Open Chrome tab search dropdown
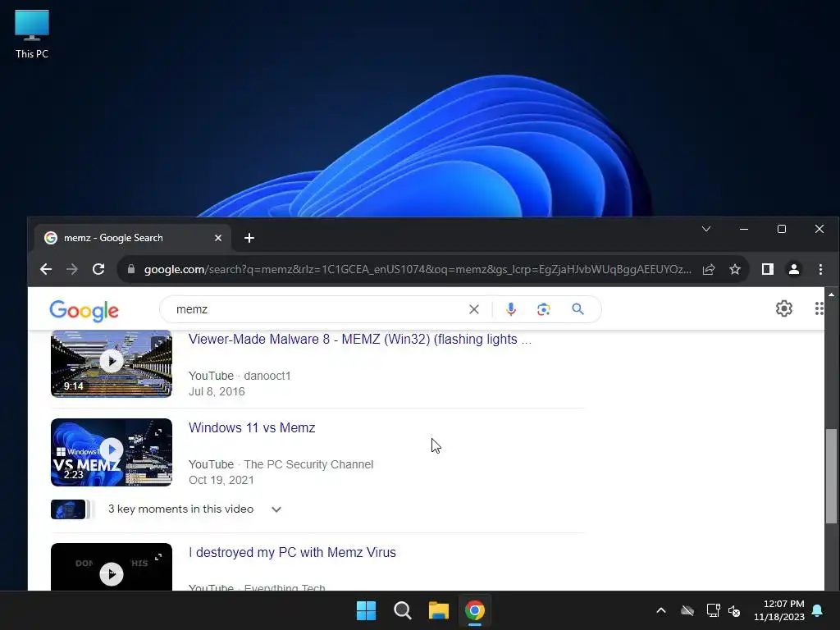This screenshot has height=630, width=840. point(706,229)
